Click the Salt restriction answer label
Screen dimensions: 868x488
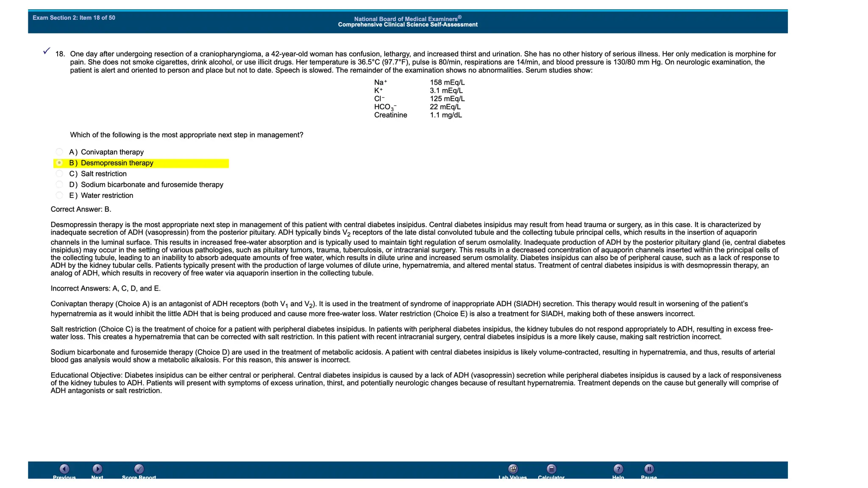(103, 174)
